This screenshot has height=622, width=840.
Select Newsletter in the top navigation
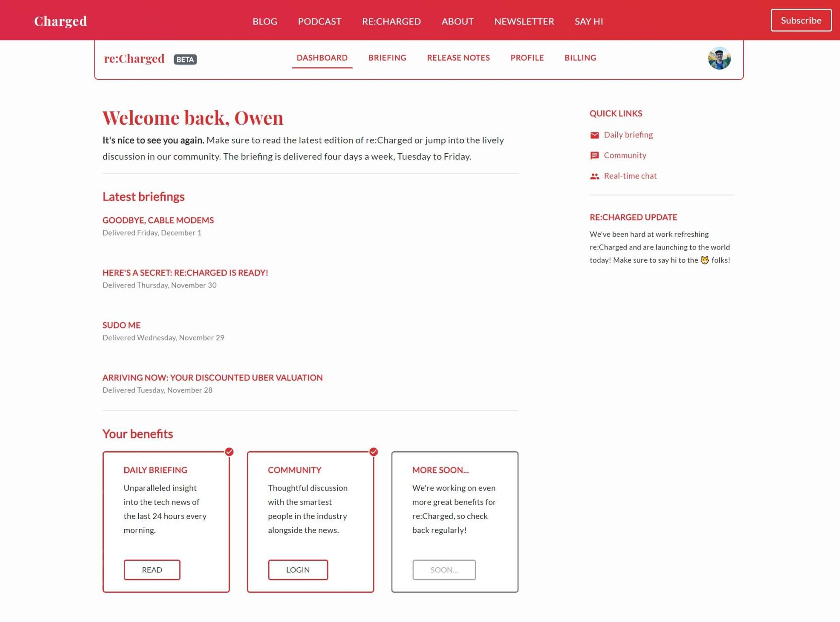tap(524, 21)
